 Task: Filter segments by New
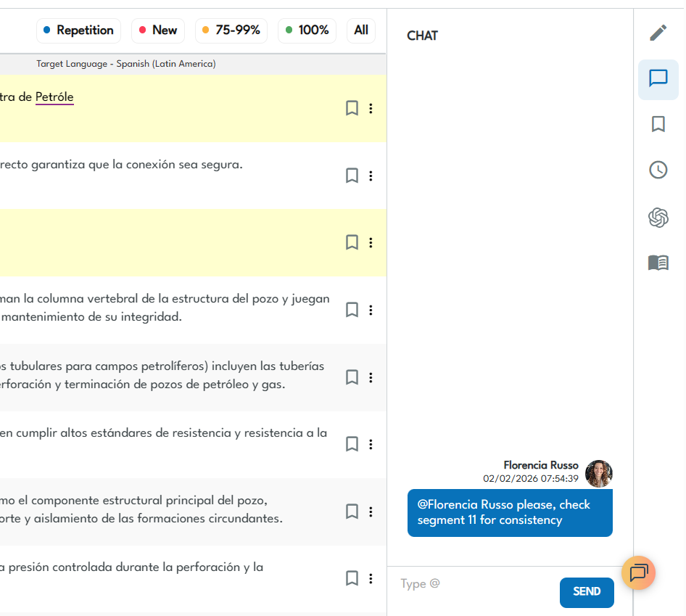[x=158, y=30]
